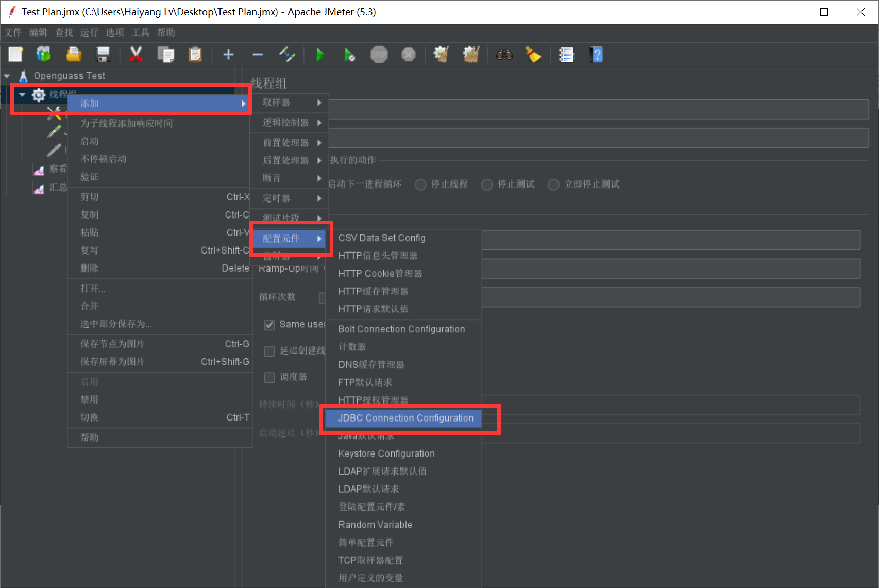Click 保存节点为图片 menu entry
This screenshot has height=588, width=879.
159,344
